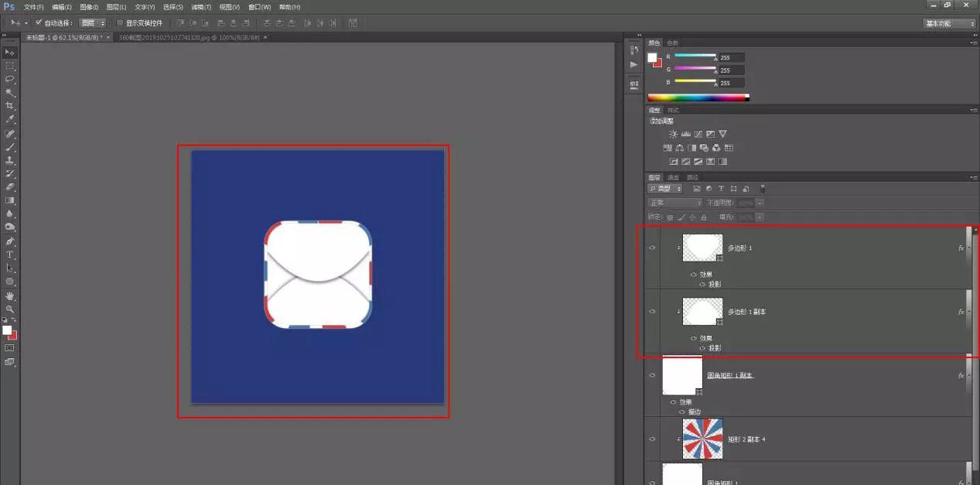The image size is (980, 485).
Task: Hide the 多边形 1 副本 layer
Action: click(652, 311)
